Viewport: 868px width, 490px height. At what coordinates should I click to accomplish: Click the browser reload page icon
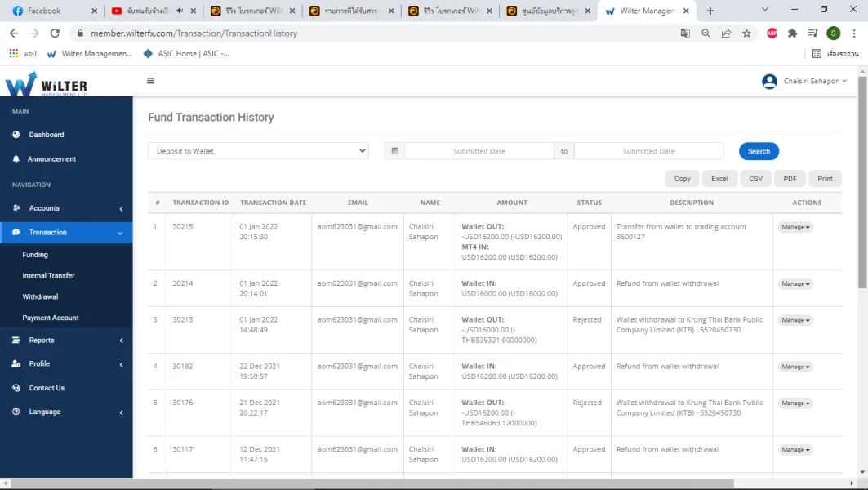pos(55,33)
